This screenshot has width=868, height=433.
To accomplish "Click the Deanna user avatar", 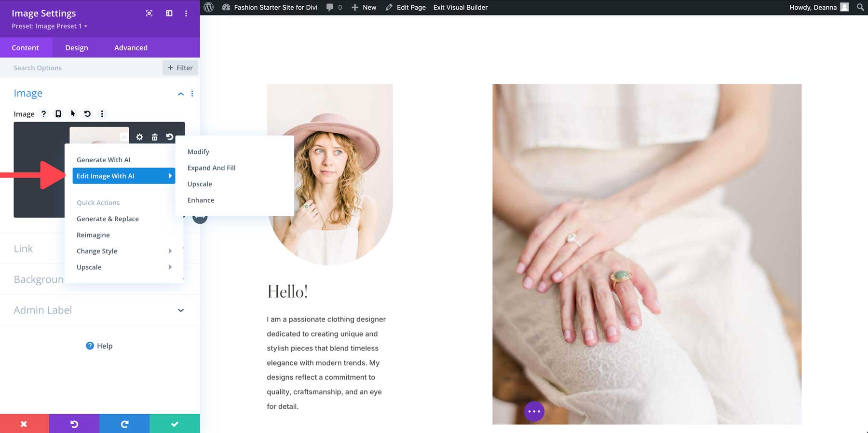I will pos(844,7).
